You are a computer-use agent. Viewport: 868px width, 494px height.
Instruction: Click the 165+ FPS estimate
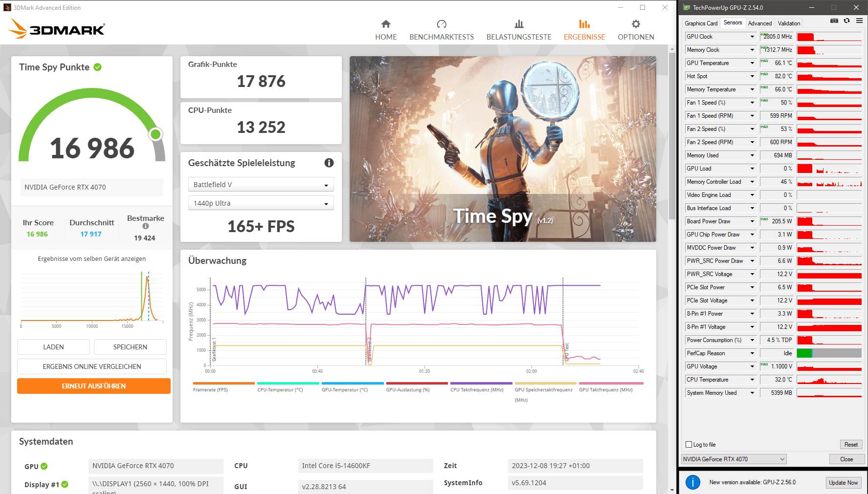[261, 226]
